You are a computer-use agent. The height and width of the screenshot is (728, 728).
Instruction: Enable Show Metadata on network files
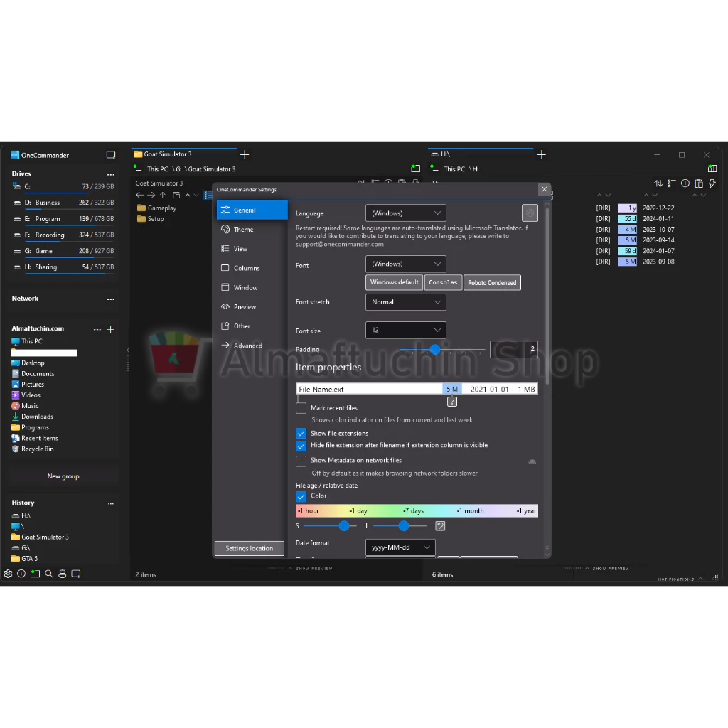point(301,461)
